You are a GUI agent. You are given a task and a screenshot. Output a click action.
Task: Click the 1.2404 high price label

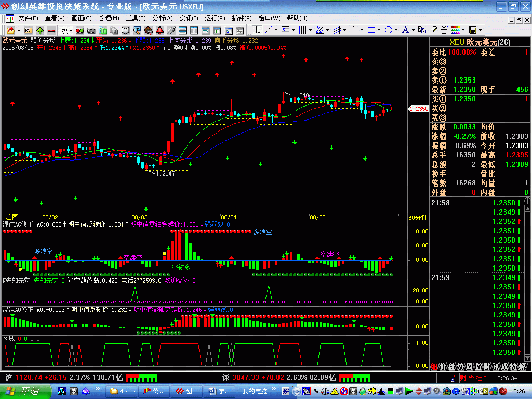tap(302, 95)
